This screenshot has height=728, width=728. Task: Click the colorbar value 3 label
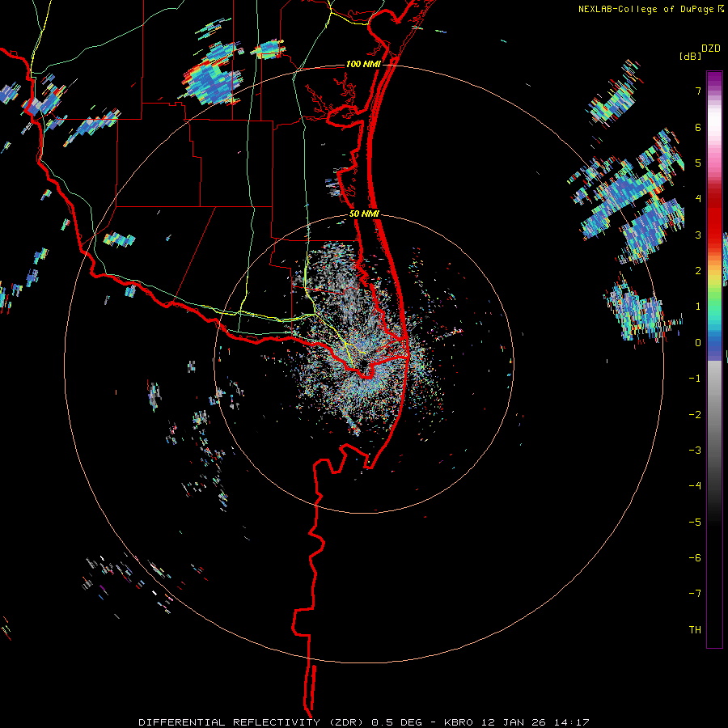point(698,235)
